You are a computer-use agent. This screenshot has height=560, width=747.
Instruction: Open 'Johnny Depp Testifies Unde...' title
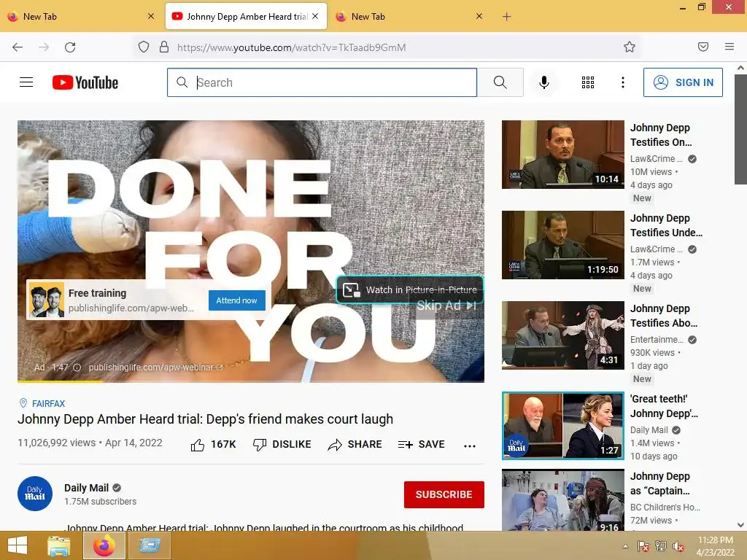[x=666, y=225]
